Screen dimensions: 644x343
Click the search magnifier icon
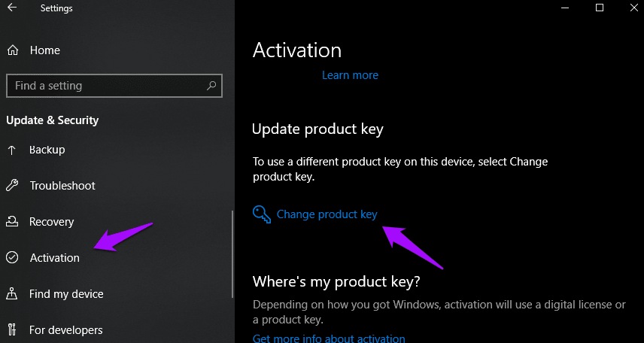(211, 86)
